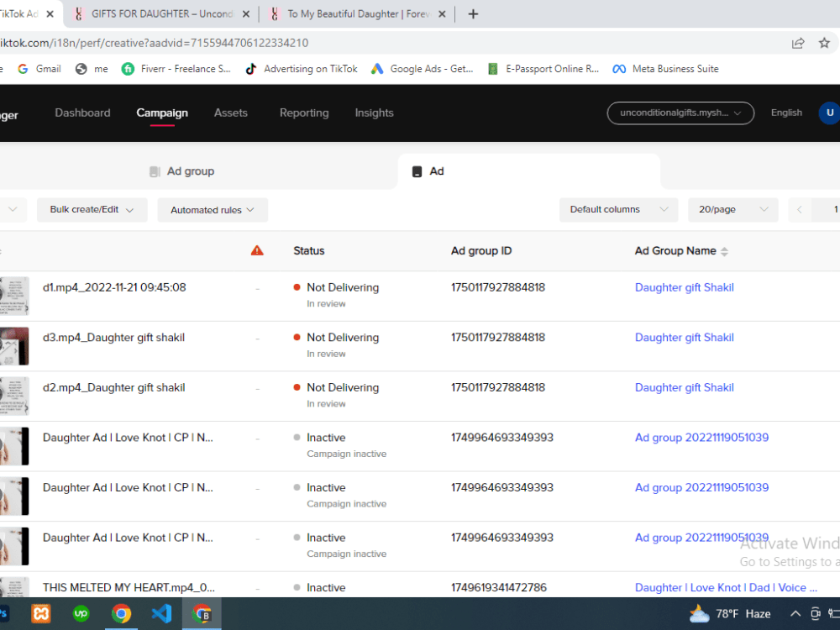Image resolution: width=840 pixels, height=630 pixels.
Task: Click thumbnail of d1.mp4 ad
Action: click(14, 296)
